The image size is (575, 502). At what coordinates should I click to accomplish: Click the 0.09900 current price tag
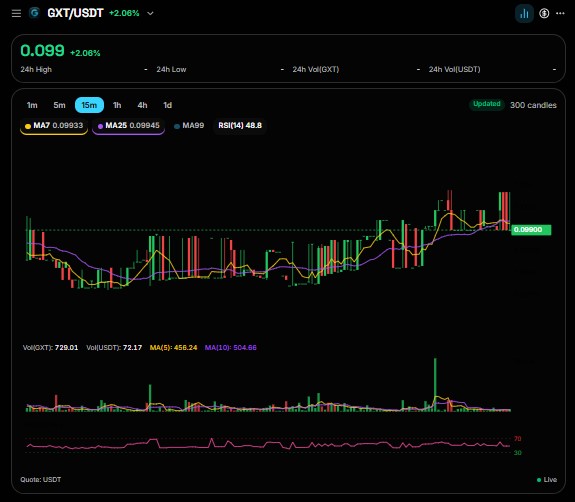click(531, 230)
